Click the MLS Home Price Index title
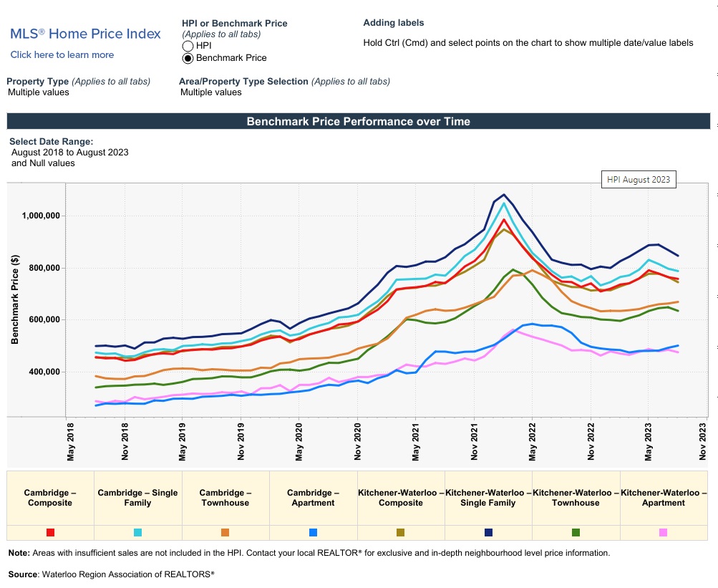Screen dimensions: 718x588 (x=85, y=34)
